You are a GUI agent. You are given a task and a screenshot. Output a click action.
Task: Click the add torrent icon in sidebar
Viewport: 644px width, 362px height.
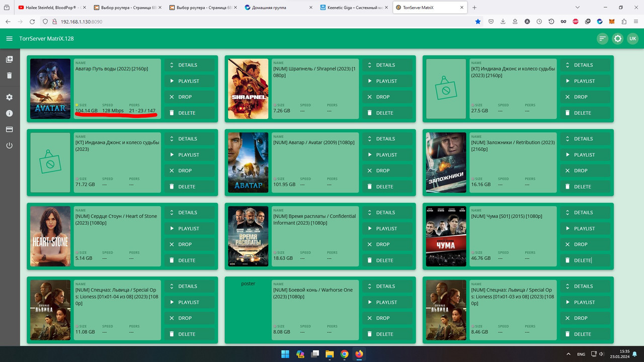coord(9,59)
